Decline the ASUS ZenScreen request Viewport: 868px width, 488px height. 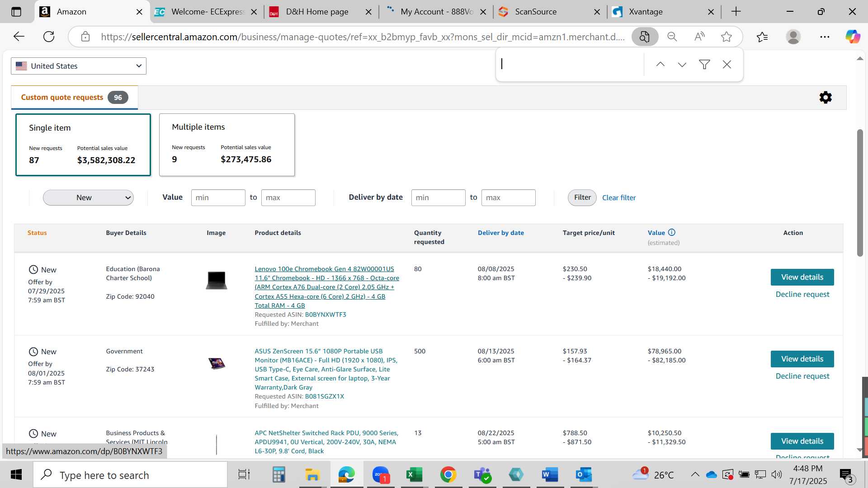pyautogui.click(x=802, y=376)
